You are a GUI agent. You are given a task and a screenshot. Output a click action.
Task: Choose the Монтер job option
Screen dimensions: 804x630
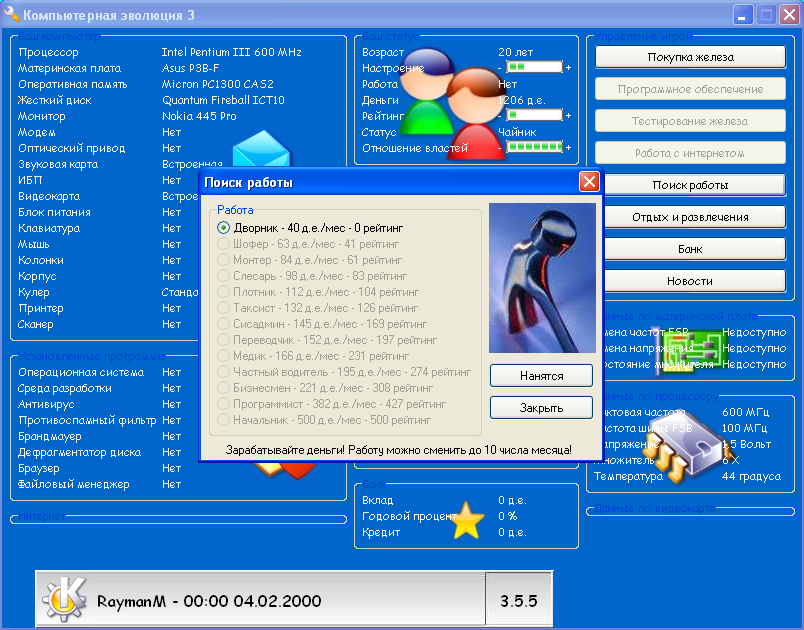223,259
